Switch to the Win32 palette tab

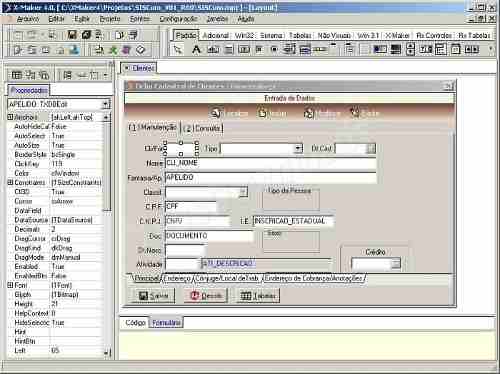[x=244, y=35]
